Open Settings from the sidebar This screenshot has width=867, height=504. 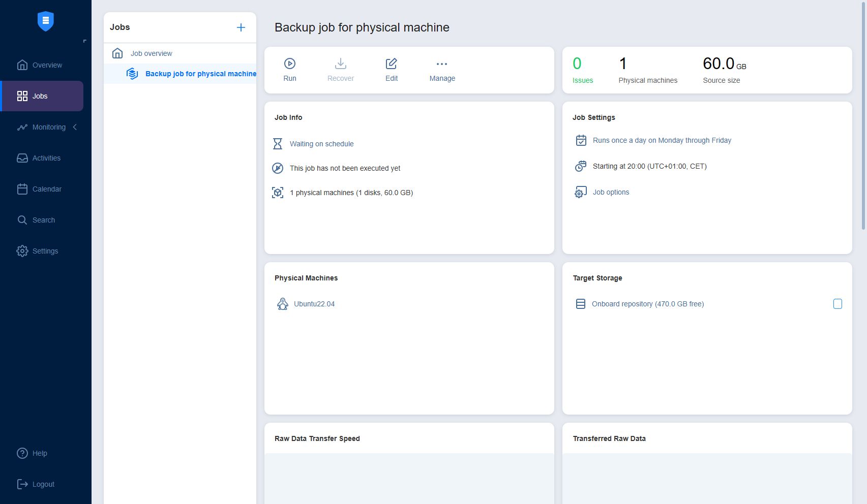pos(45,251)
